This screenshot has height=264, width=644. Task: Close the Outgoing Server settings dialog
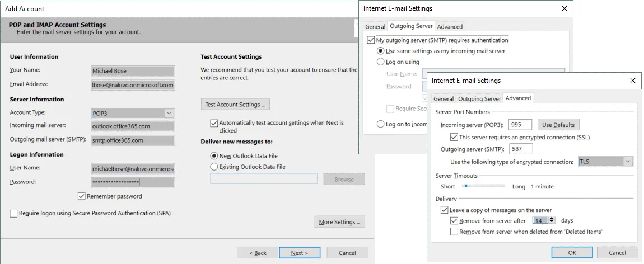pos(563,8)
